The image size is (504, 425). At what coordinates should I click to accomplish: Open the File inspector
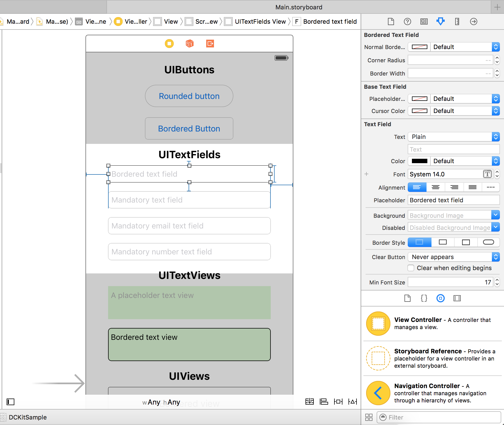click(391, 21)
